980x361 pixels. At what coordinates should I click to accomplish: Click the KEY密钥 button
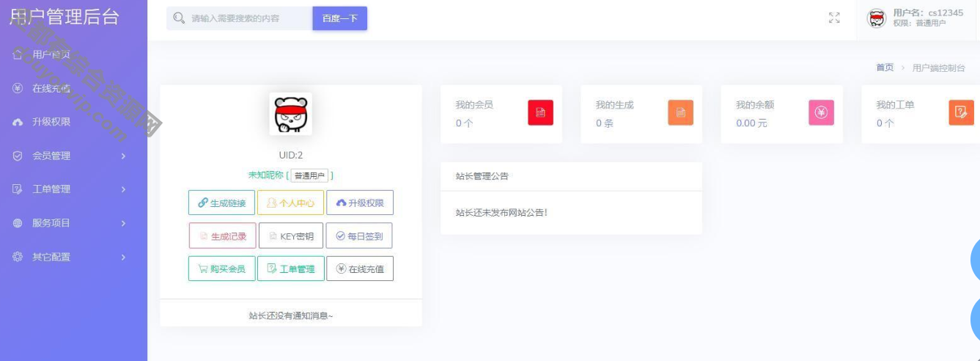pos(291,236)
